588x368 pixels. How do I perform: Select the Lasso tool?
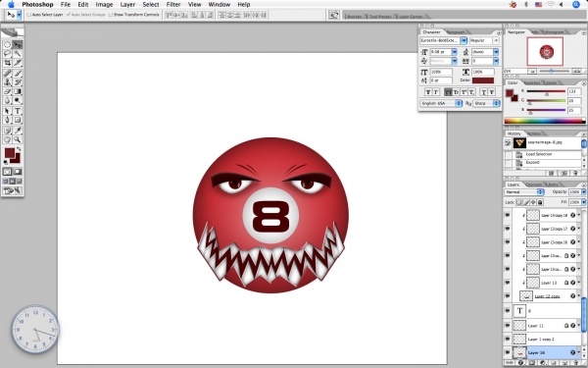[7, 54]
